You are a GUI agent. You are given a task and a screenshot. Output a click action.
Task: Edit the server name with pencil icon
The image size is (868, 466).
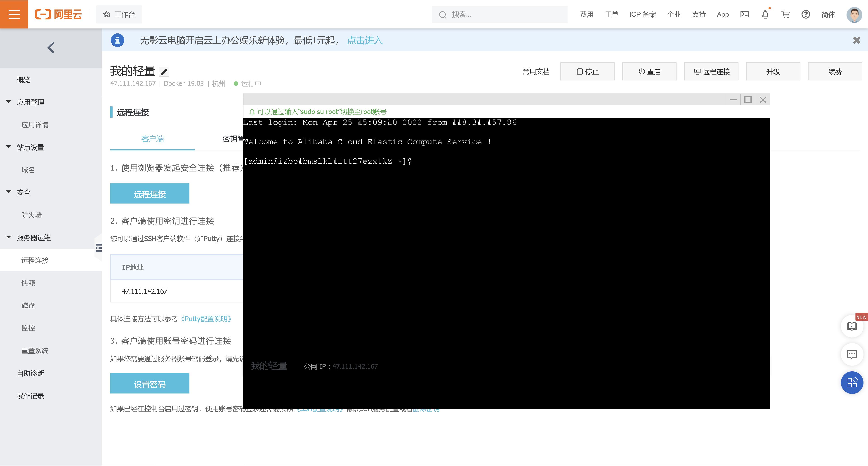coord(164,72)
